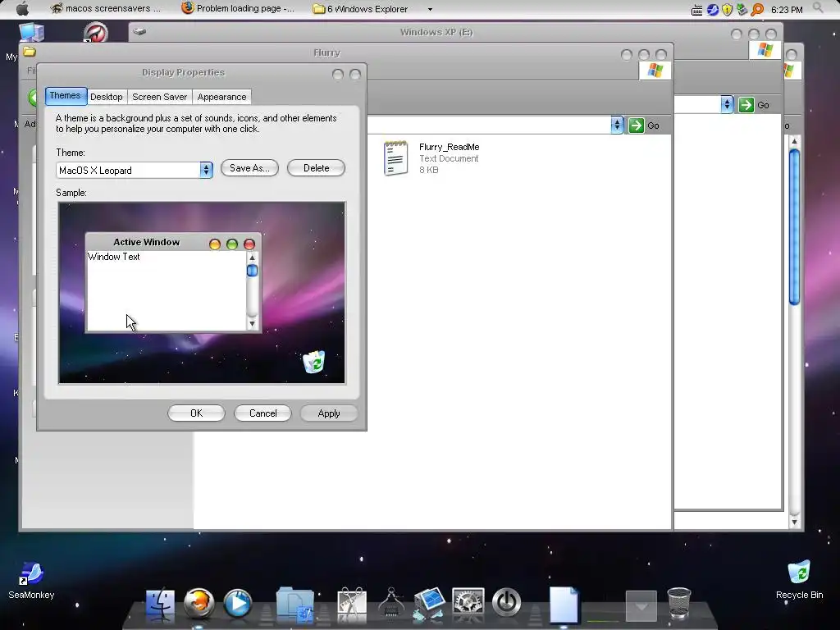This screenshot has width=840, height=630.
Task: Open the blue media player dock icon
Action: [238, 604]
